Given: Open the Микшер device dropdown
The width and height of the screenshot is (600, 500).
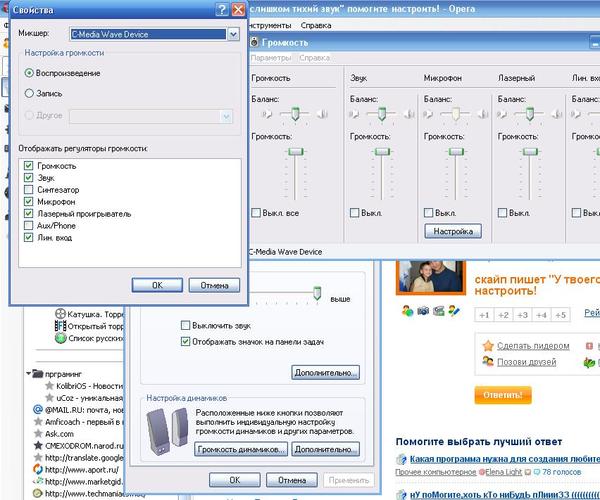Looking at the screenshot, I should [233, 34].
